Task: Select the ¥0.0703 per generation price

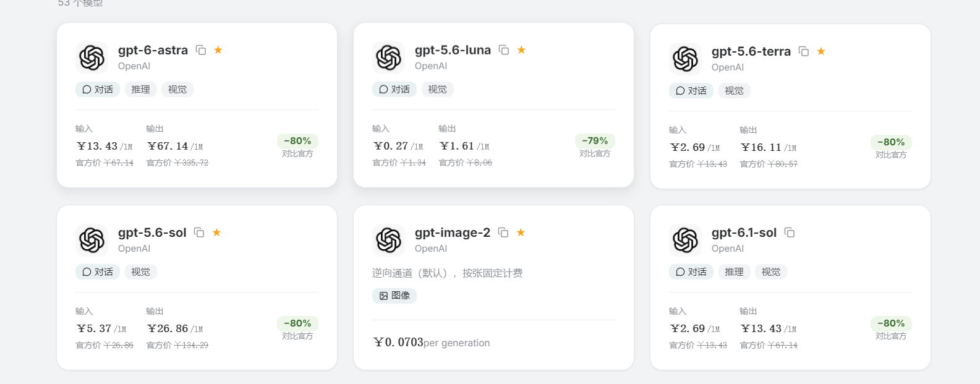Action: tap(398, 343)
